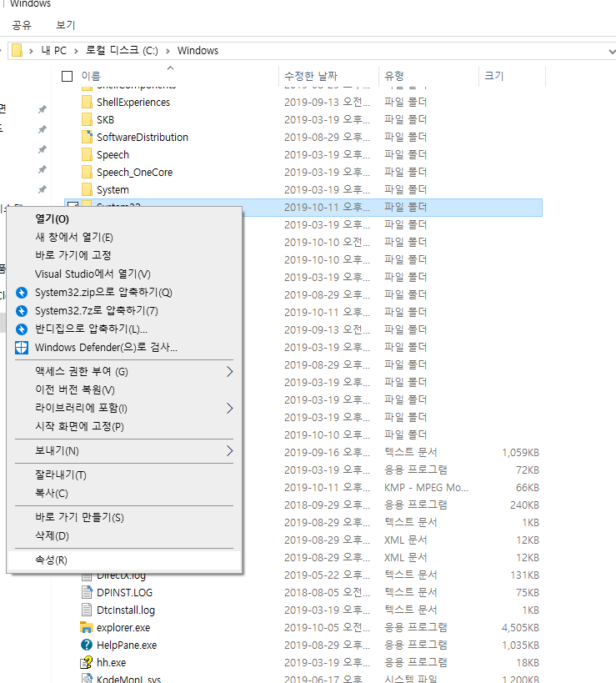Click the Bandizip icon beside System32.7z entry
The height and width of the screenshot is (683, 616).
point(22,310)
